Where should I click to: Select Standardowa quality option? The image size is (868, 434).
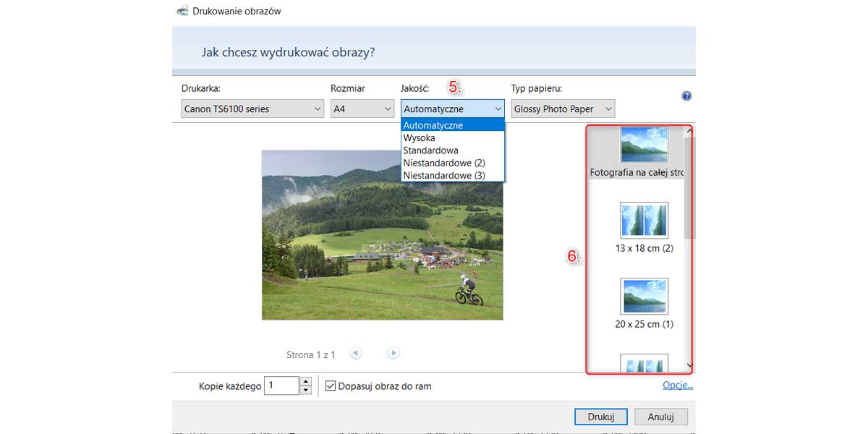tap(430, 150)
